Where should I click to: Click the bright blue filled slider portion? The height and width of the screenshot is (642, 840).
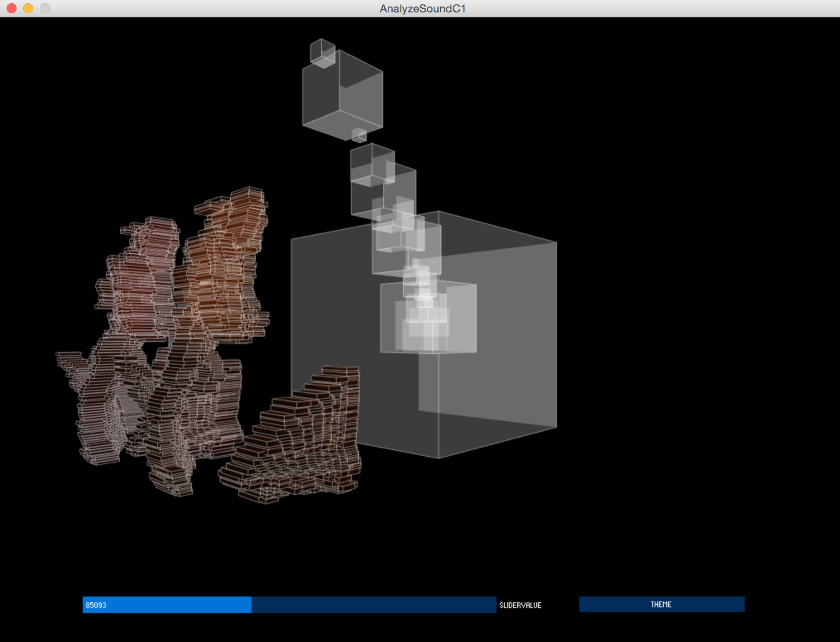pyautogui.click(x=174, y=605)
